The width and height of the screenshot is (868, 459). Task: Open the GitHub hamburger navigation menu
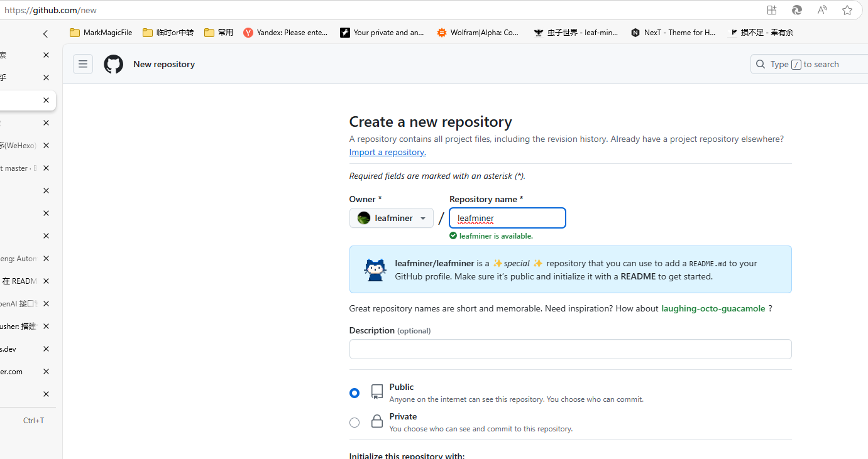click(x=83, y=64)
